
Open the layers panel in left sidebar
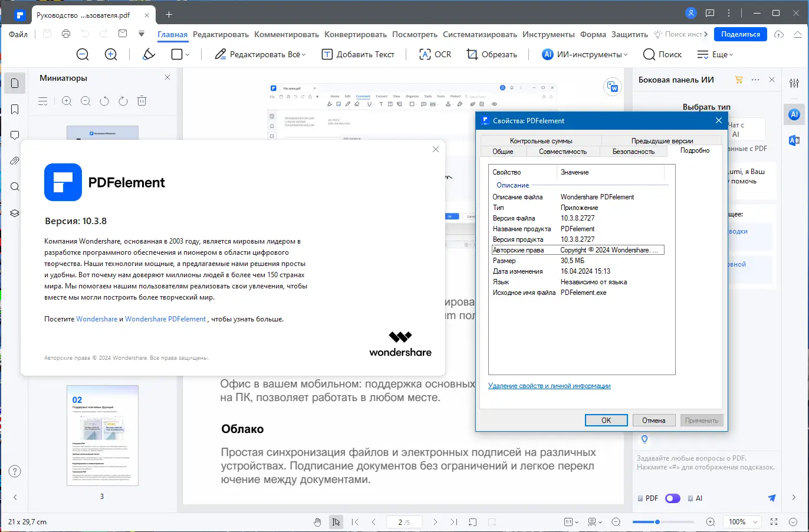[15, 213]
